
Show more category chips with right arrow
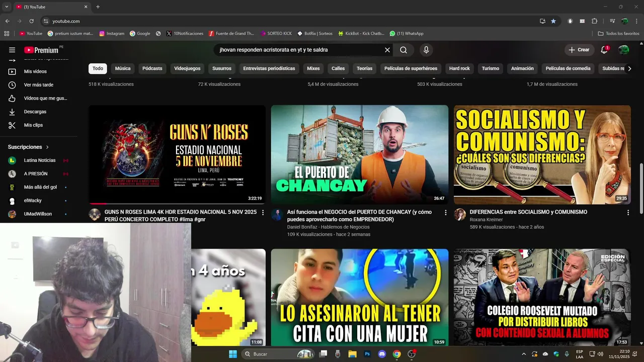pos(629,68)
